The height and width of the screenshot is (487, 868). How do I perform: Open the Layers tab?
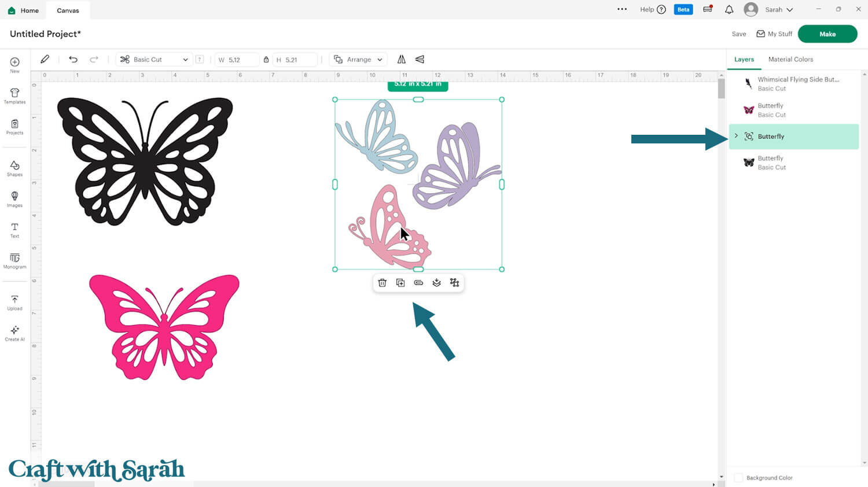pos(744,60)
